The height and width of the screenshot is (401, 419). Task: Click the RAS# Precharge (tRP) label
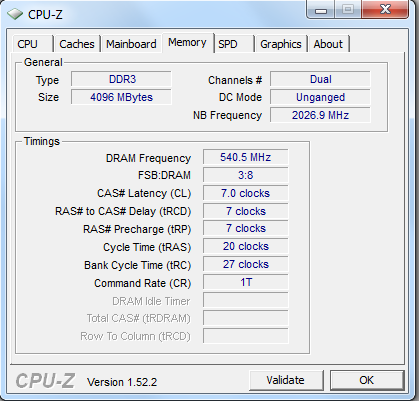[x=137, y=229]
